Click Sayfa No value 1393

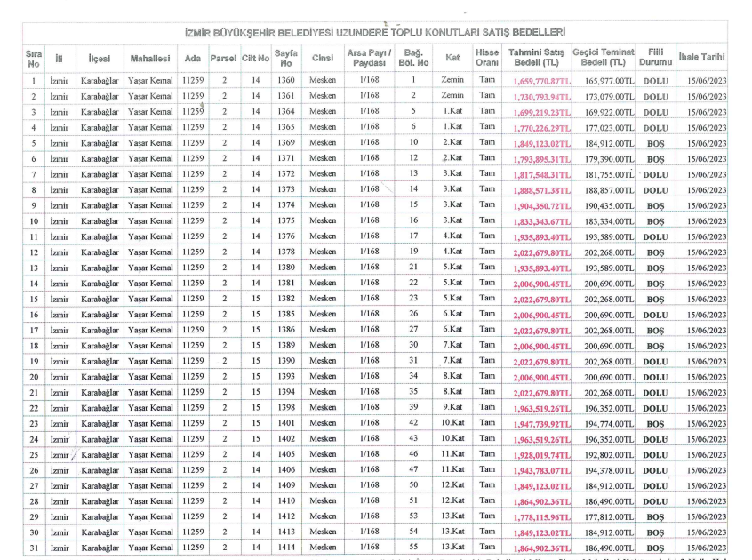coord(286,376)
